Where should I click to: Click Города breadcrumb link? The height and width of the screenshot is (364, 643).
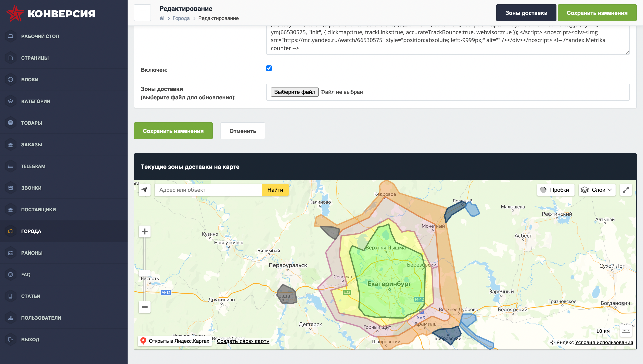click(181, 18)
